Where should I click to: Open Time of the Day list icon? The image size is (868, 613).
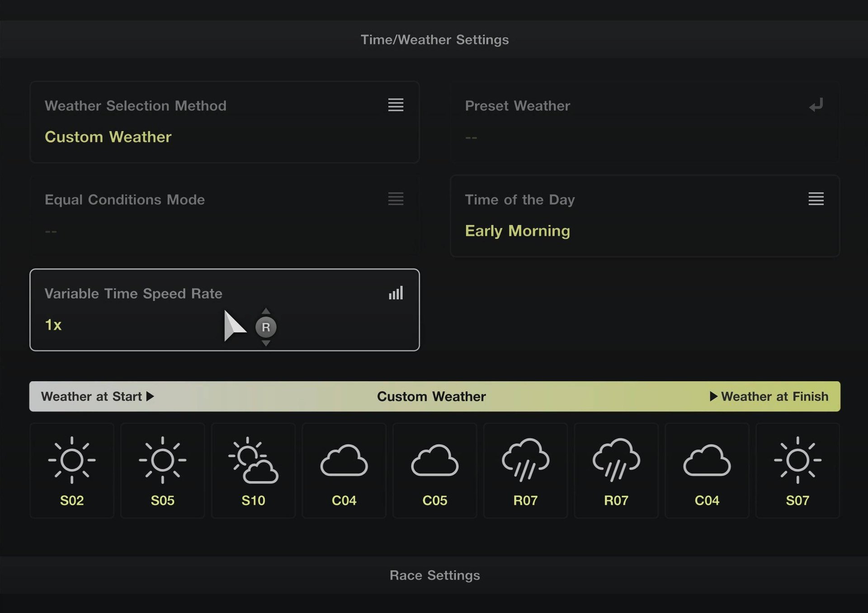(x=816, y=199)
